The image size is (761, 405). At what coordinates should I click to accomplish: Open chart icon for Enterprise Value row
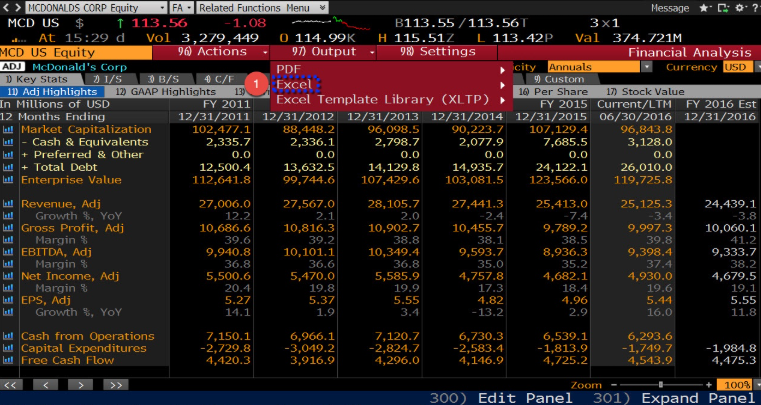tap(8, 180)
